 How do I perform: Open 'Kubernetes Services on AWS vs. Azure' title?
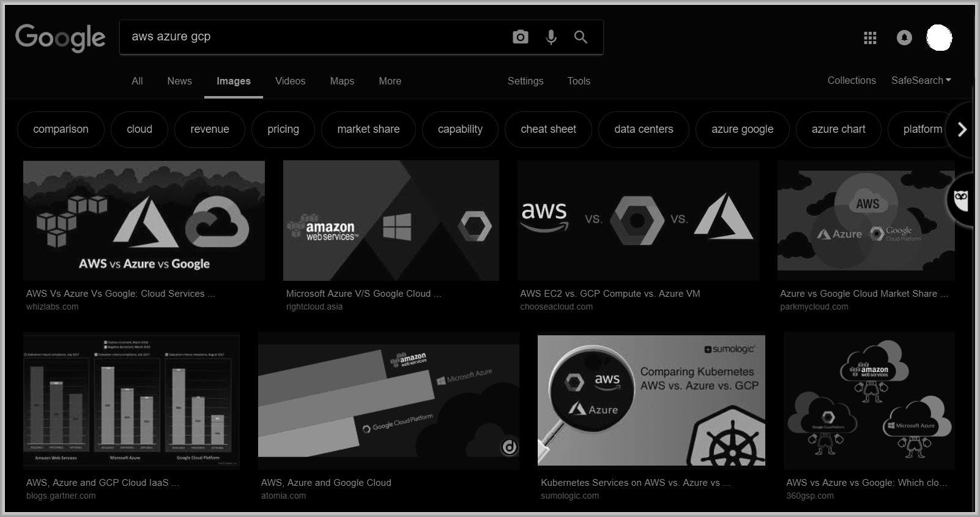pos(636,483)
